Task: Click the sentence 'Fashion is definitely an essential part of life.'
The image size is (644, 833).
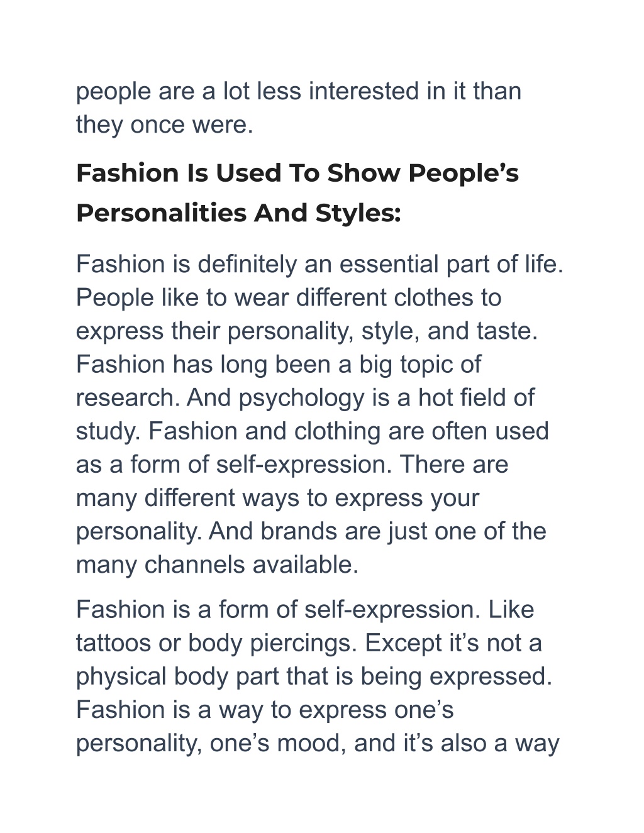Action: pyautogui.click(x=319, y=264)
